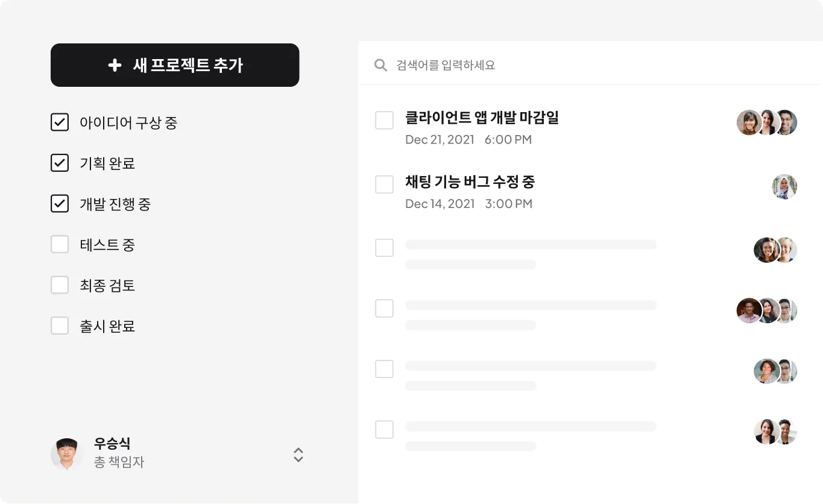Expand the user account switcher chevron
The height and width of the screenshot is (504, 823).
coord(298,455)
